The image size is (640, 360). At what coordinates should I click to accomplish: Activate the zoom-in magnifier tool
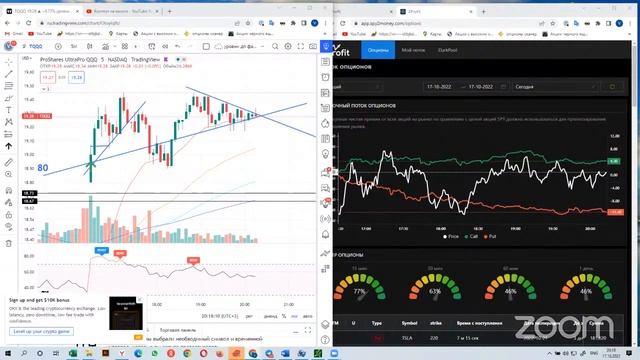coord(9,174)
